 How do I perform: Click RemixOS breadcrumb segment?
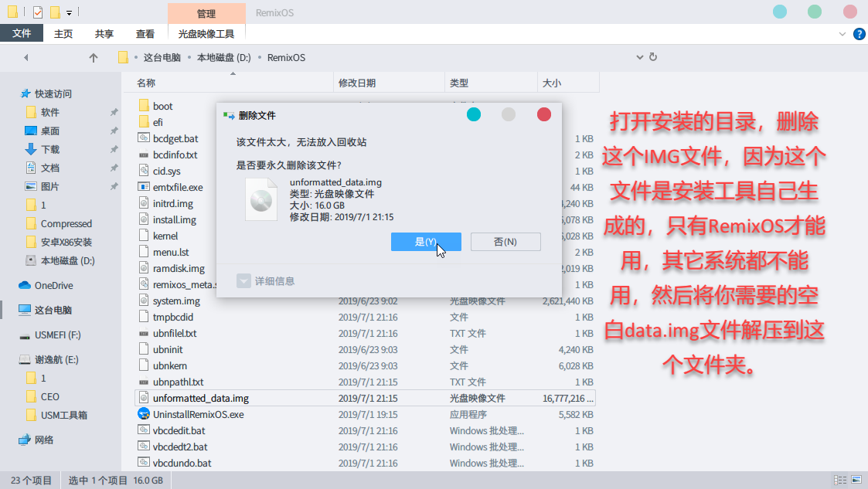[x=286, y=57]
